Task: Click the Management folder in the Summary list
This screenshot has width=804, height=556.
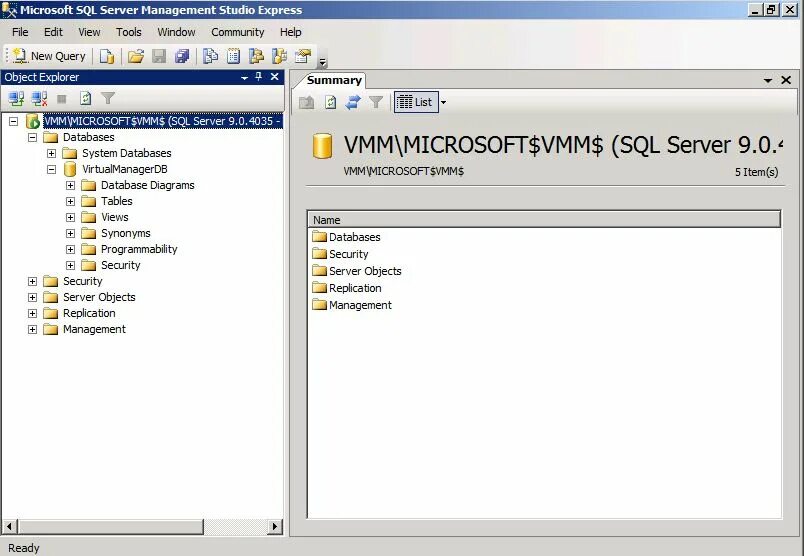Action: 360,305
